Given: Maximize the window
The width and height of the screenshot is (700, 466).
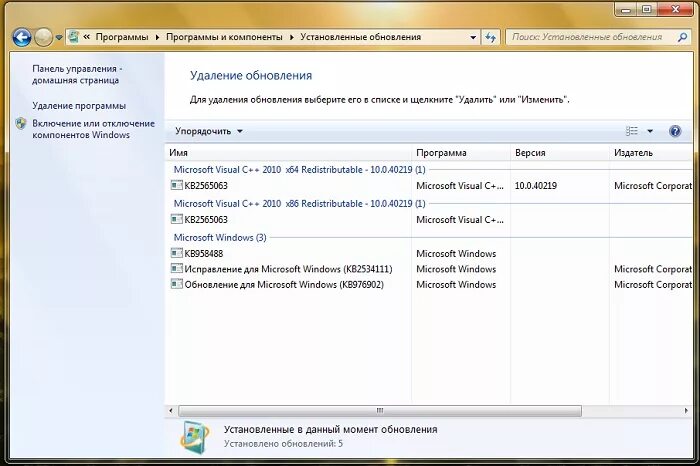Looking at the screenshot, I should [646, 9].
